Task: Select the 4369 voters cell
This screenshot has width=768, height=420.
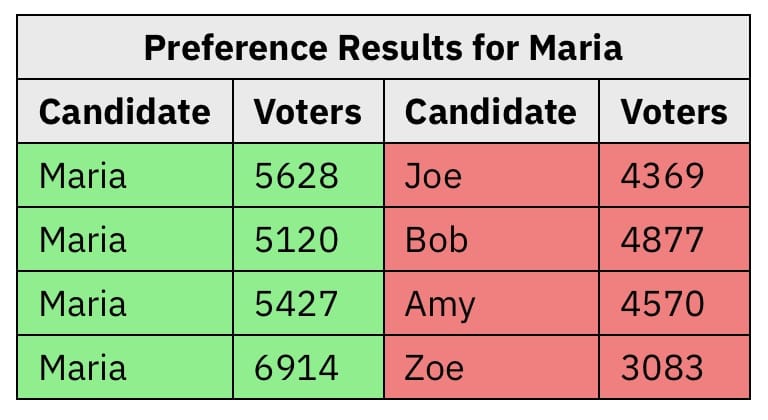Action: 673,176
